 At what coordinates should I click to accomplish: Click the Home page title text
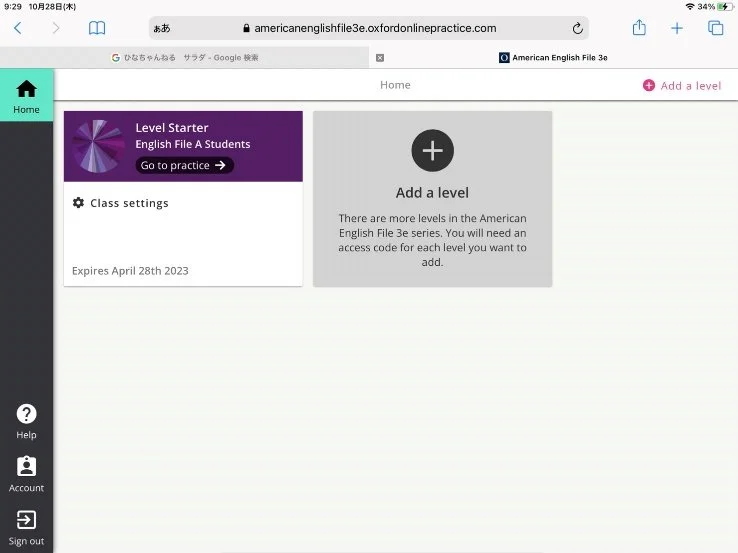[395, 85]
